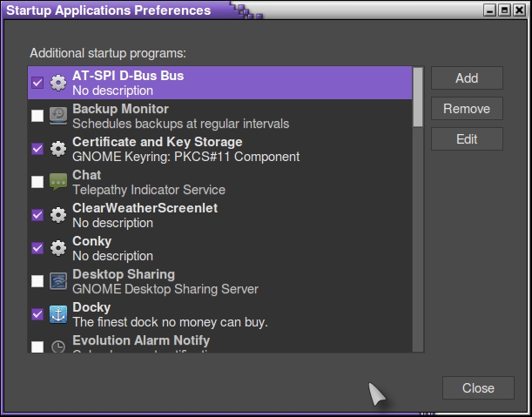Open Edit for the selected program
The image size is (532, 417).
coord(467,139)
